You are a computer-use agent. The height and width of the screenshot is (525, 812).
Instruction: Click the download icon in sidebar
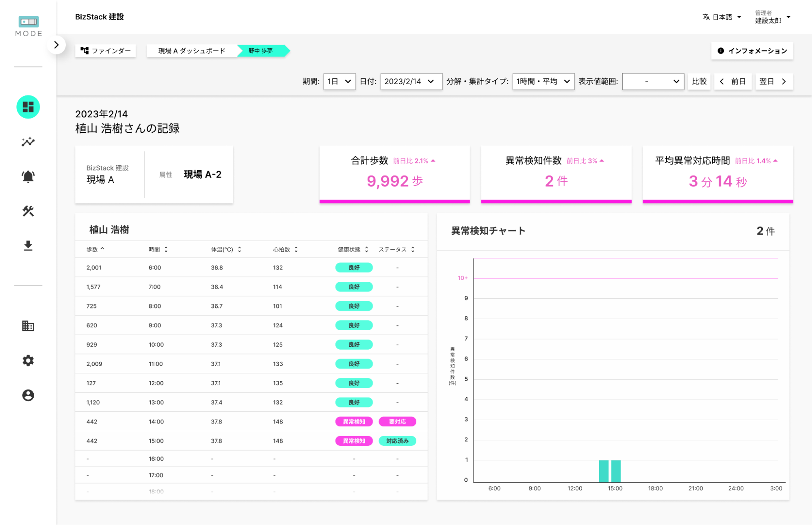point(28,246)
